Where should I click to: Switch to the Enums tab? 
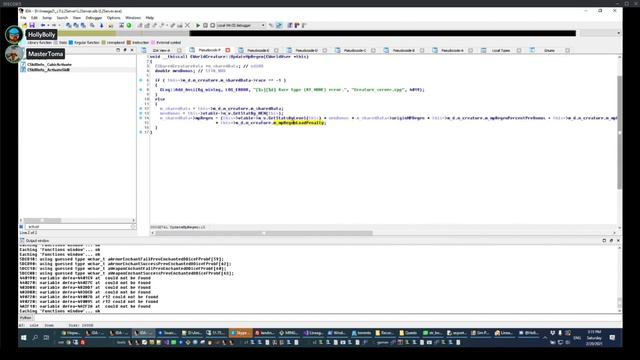[549, 50]
